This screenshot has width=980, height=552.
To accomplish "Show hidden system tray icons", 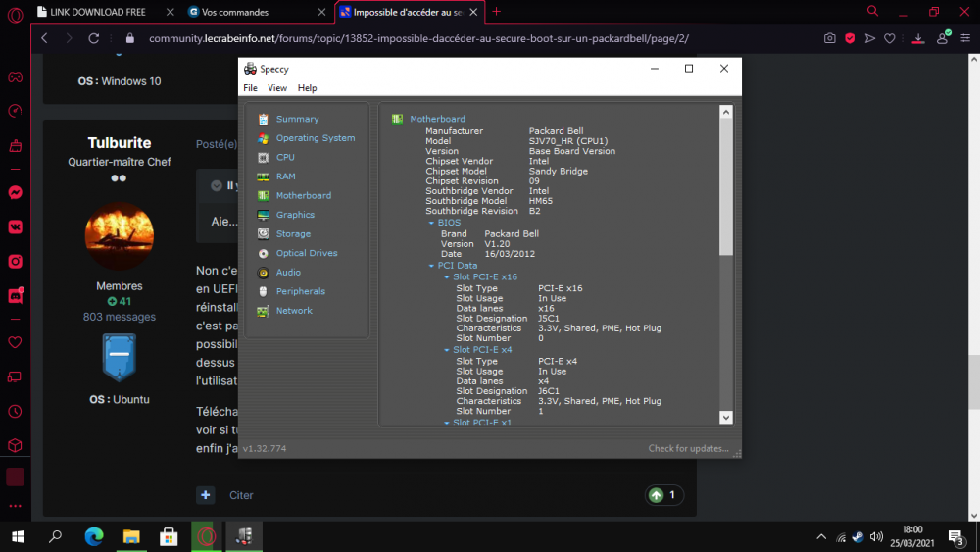I will pyautogui.click(x=821, y=536).
